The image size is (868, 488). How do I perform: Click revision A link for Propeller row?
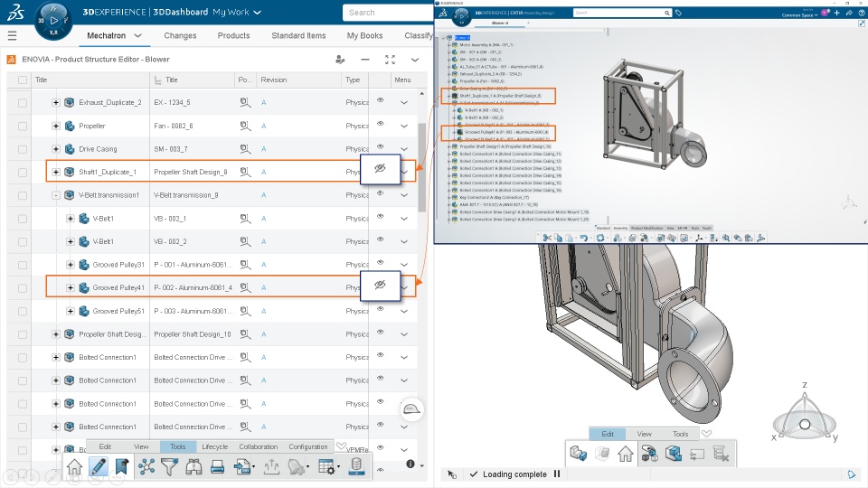(263, 127)
